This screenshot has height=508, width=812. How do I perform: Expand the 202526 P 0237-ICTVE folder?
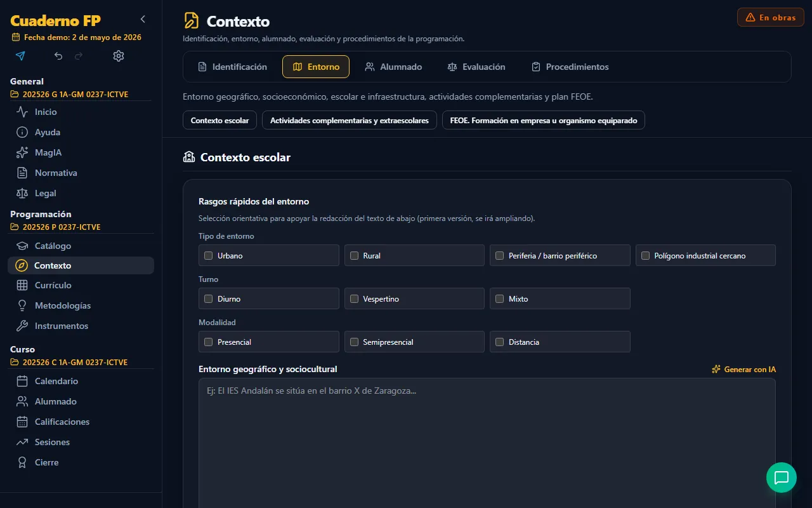pyautogui.click(x=56, y=227)
